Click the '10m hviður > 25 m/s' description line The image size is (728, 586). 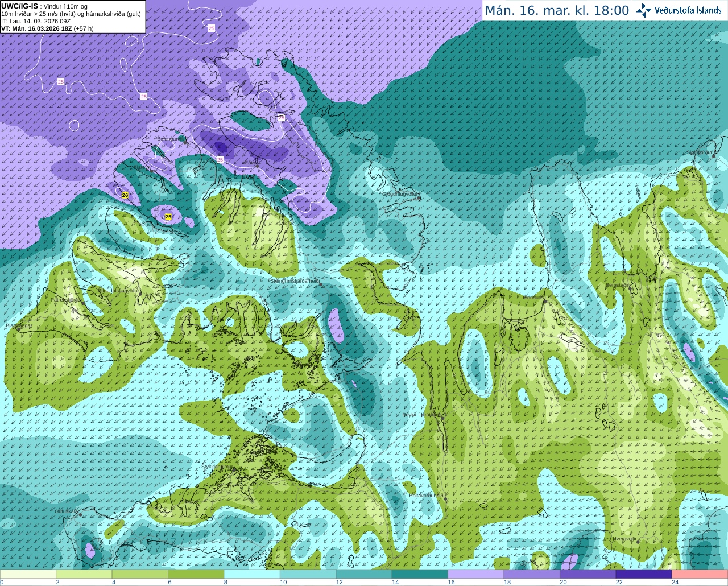71,14
